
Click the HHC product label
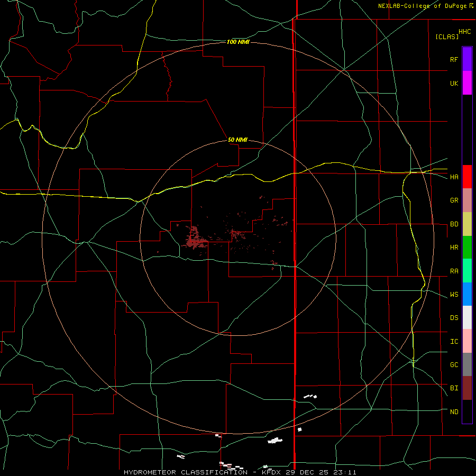click(x=464, y=32)
